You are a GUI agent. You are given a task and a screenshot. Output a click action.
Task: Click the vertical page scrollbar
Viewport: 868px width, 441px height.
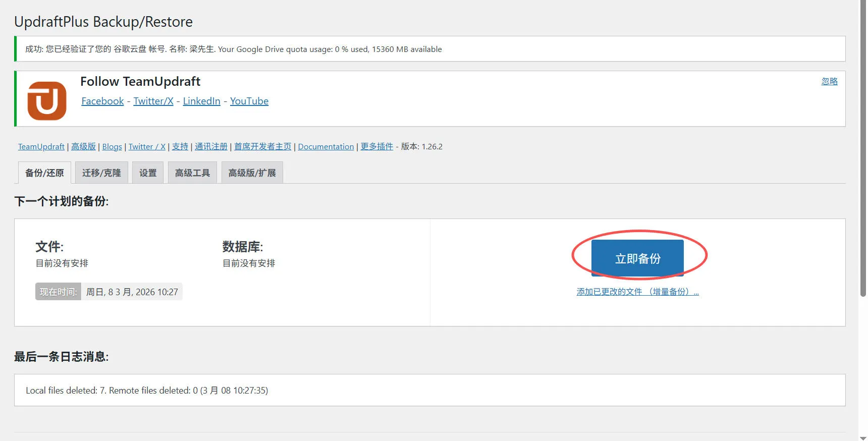click(x=863, y=151)
